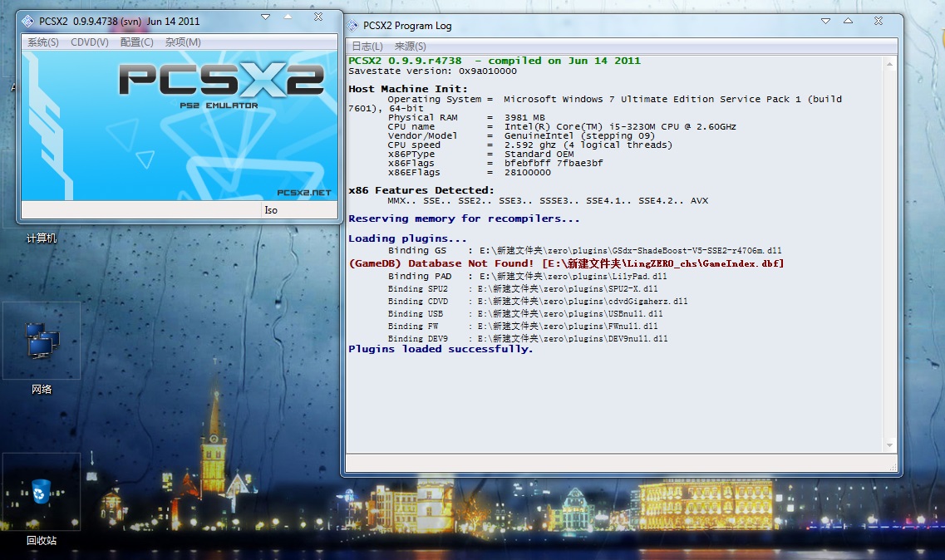Image resolution: width=945 pixels, height=560 pixels.
Task: Click the 'CPU speed' log line
Action: point(529,145)
